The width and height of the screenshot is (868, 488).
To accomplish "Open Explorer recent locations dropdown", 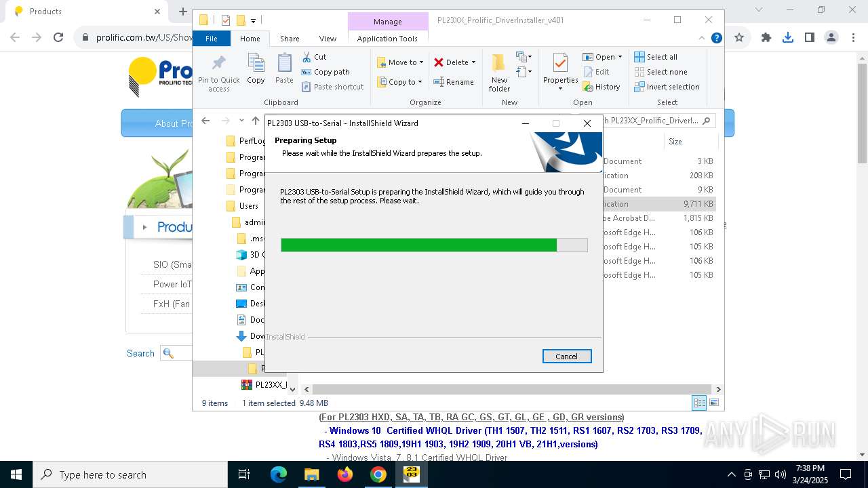I will [241, 121].
